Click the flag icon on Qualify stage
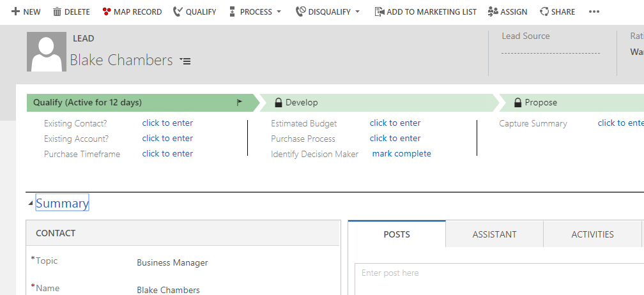This screenshot has width=644, height=295. [x=240, y=102]
